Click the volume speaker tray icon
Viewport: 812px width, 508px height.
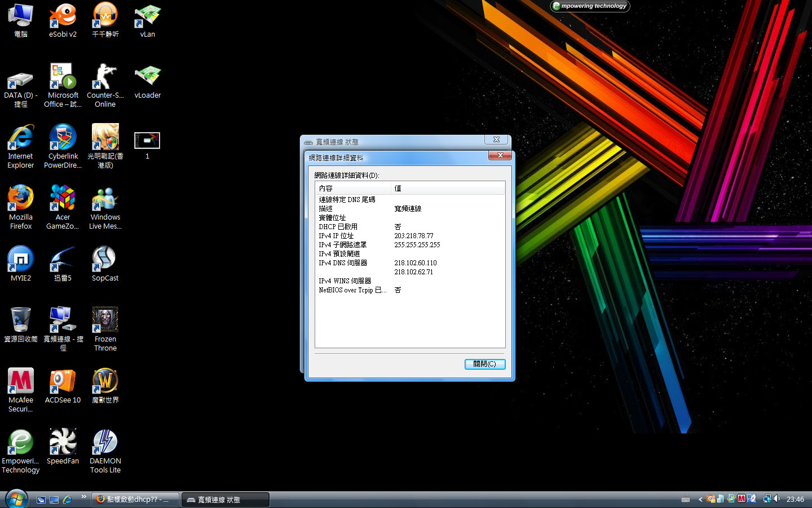[776, 499]
